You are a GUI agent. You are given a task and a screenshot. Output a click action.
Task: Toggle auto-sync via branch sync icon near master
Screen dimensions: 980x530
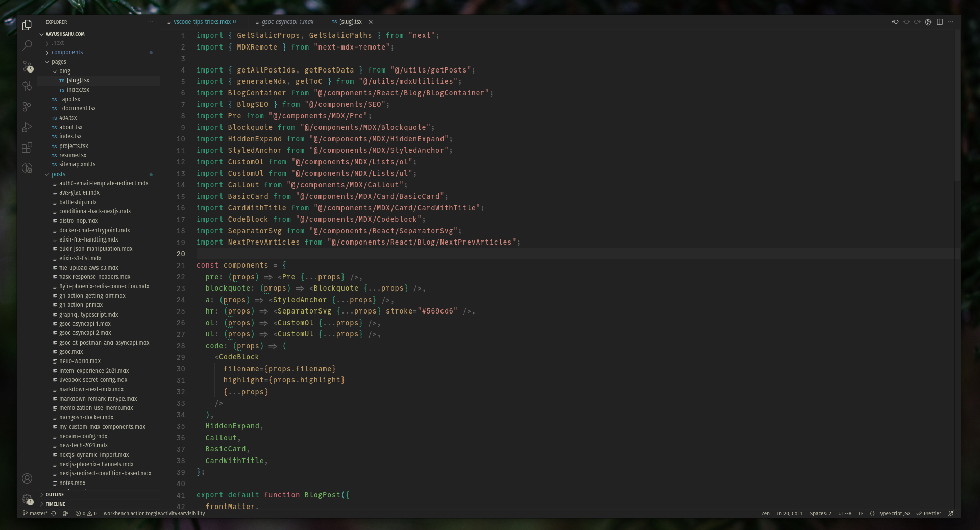click(54, 514)
